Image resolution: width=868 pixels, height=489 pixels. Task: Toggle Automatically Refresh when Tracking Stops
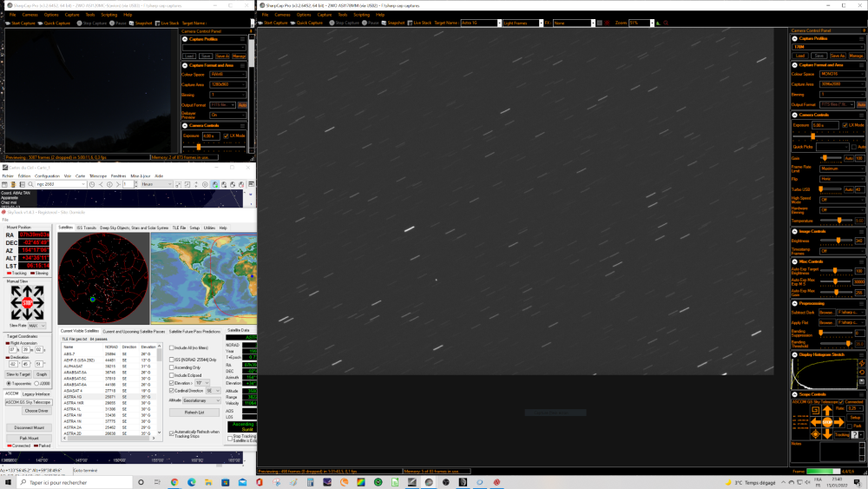pyautogui.click(x=172, y=433)
